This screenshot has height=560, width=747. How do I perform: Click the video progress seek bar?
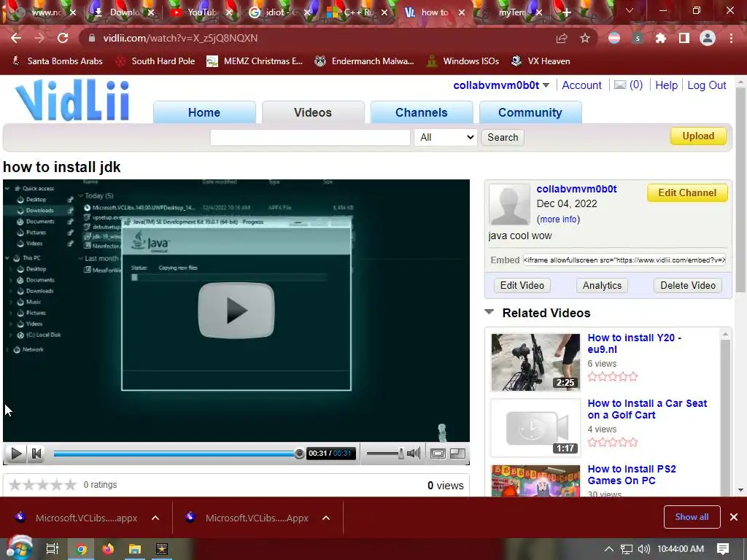pos(178,454)
